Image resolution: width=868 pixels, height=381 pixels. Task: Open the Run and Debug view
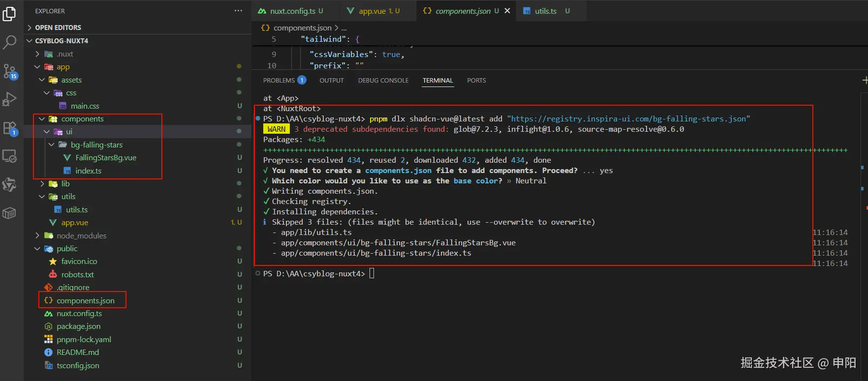click(9, 99)
